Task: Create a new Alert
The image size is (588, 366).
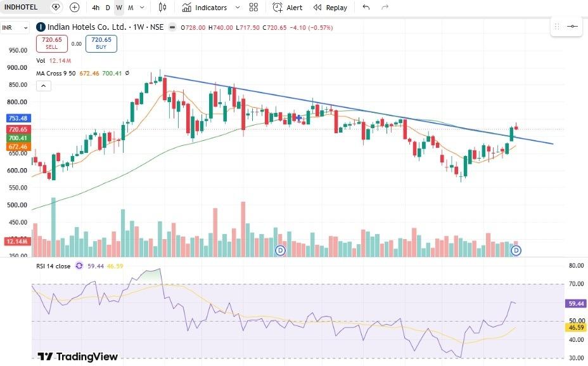Action: click(x=287, y=8)
